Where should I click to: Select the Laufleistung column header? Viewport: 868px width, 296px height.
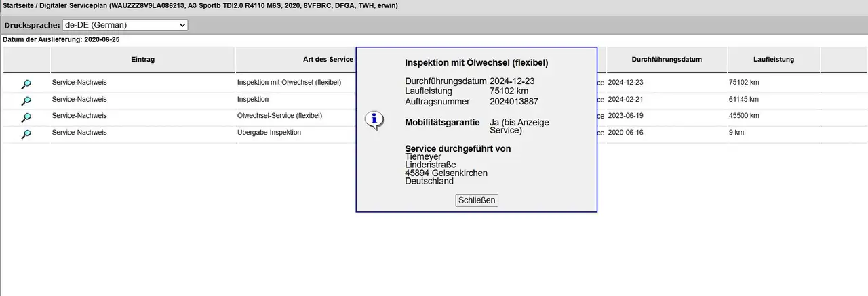click(773, 60)
